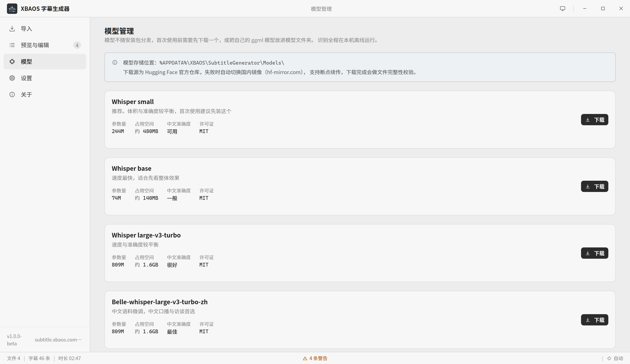630x364 pixels.
Task: Click the theme icon beside 自动
Action: point(609,358)
